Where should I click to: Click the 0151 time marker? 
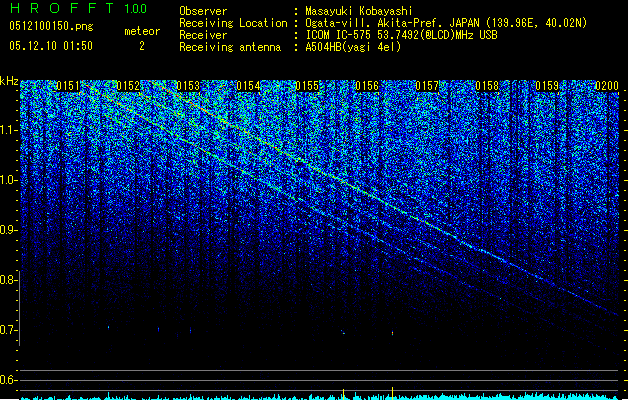(x=69, y=86)
